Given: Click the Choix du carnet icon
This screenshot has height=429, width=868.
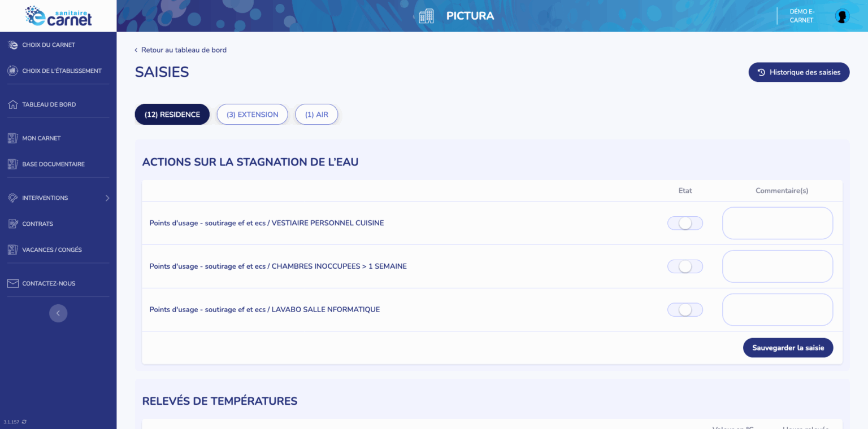Looking at the screenshot, I should point(12,45).
